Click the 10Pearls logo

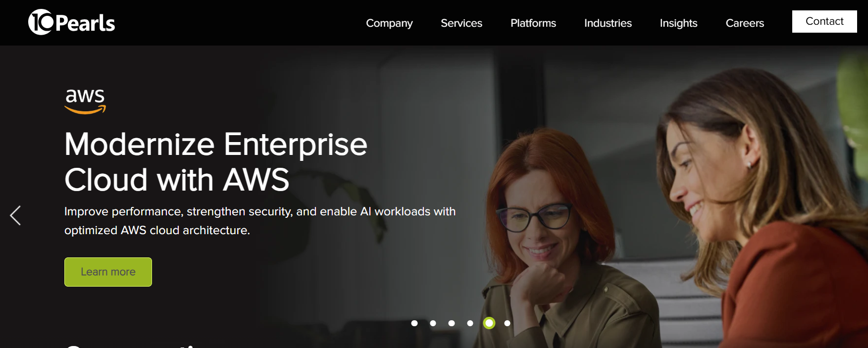(72, 22)
